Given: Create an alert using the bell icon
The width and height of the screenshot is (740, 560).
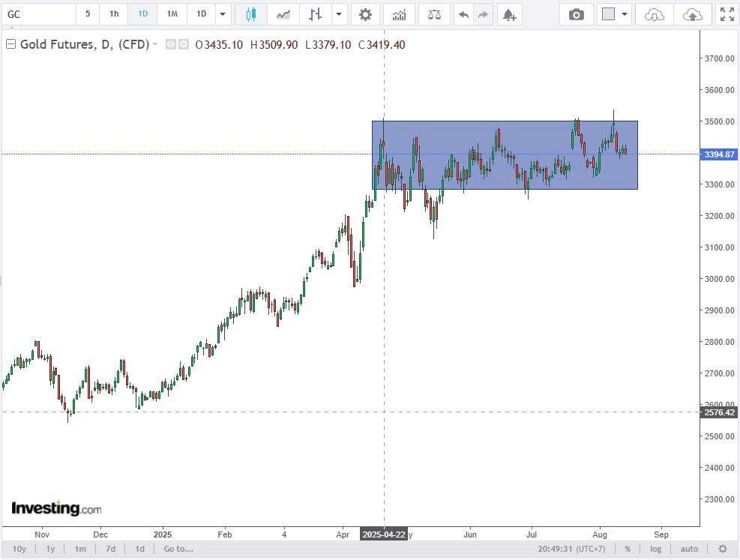Looking at the screenshot, I should coord(509,14).
